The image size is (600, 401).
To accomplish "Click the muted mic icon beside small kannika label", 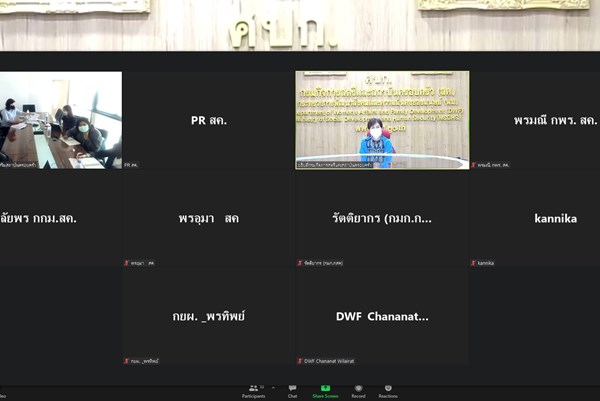I will tap(473, 263).
